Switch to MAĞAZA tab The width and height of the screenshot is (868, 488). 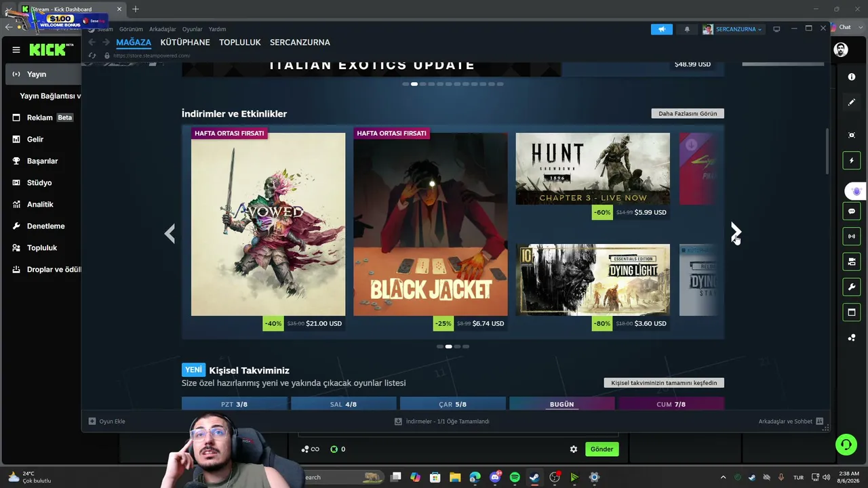(x=134, y=42)
